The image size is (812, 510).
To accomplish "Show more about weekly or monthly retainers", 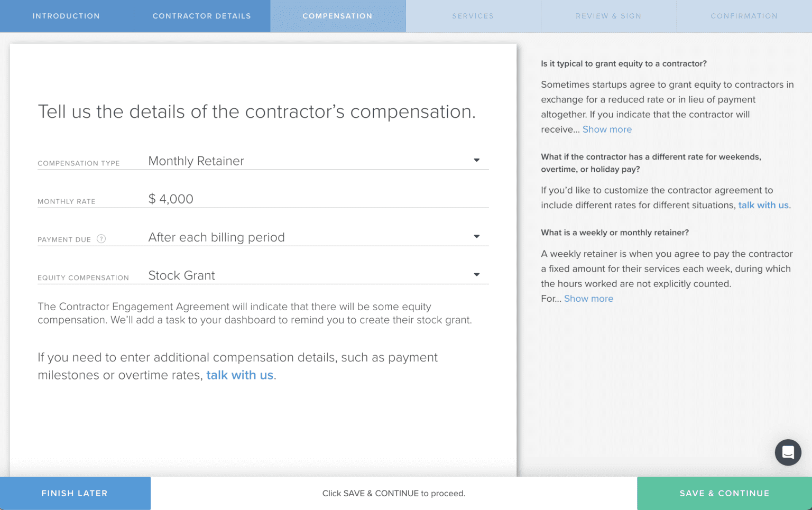I will click(588, 299).
